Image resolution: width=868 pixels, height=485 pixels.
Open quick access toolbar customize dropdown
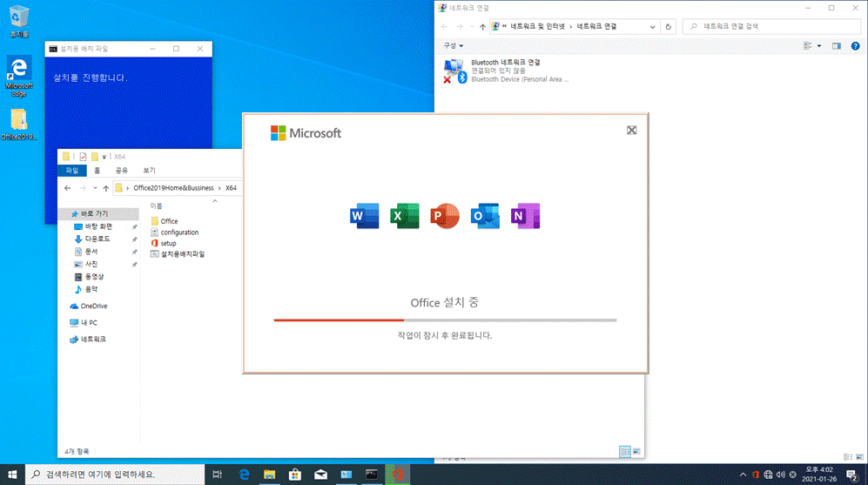104,157
